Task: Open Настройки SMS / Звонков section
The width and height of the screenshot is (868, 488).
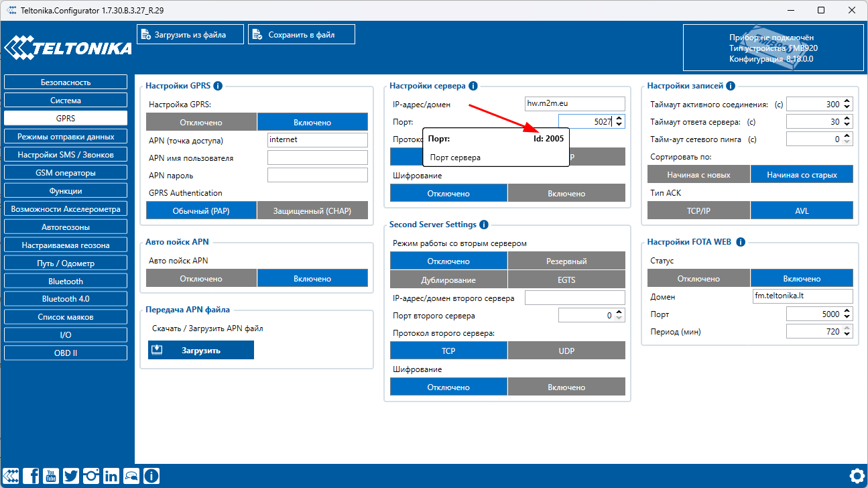Action: click(66, 155)
